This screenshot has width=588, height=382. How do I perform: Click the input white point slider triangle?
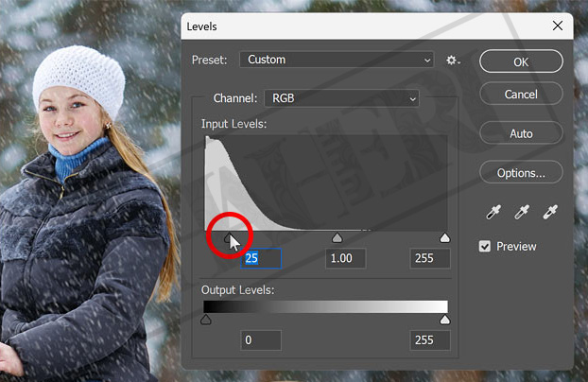[x=445, y=238]
